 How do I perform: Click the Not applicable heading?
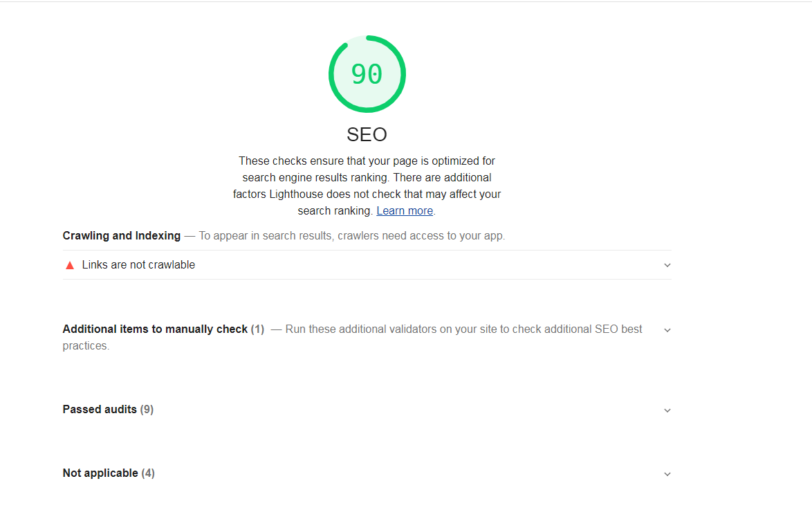click(x=100, y=473)
